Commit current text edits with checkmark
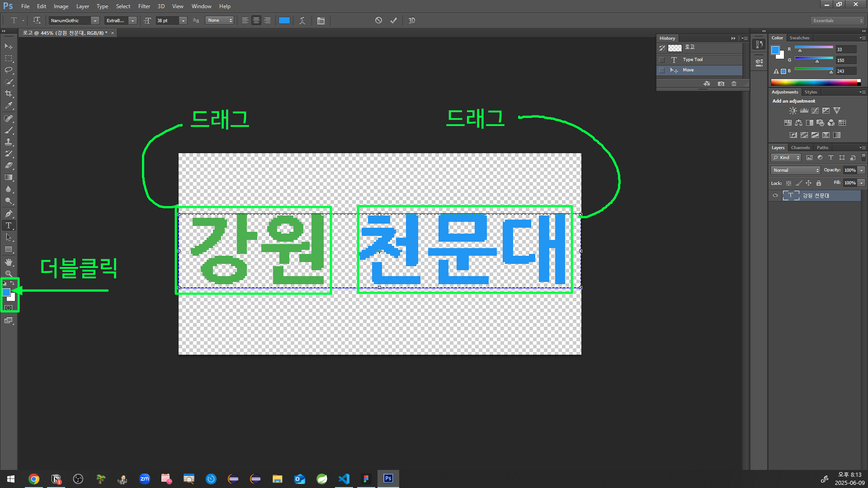 (393, 20)
